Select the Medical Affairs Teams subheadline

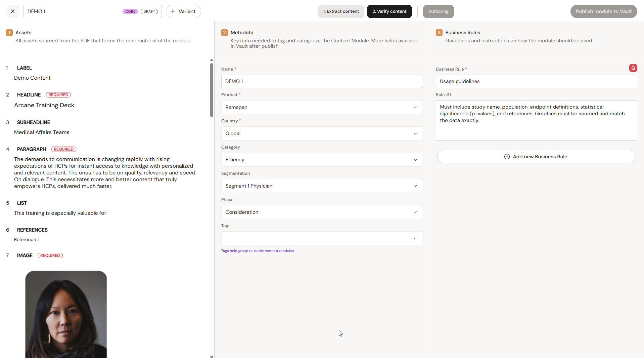point(42,132)
